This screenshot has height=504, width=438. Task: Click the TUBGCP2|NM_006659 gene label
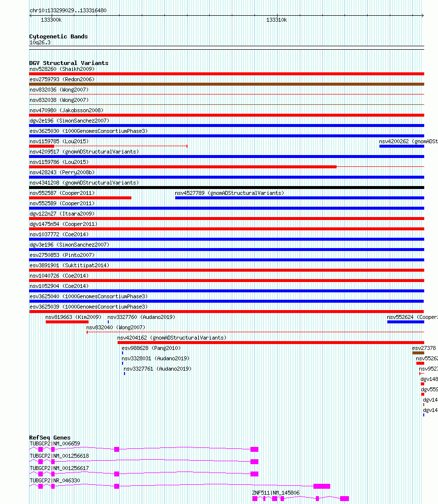click(55, 443)
